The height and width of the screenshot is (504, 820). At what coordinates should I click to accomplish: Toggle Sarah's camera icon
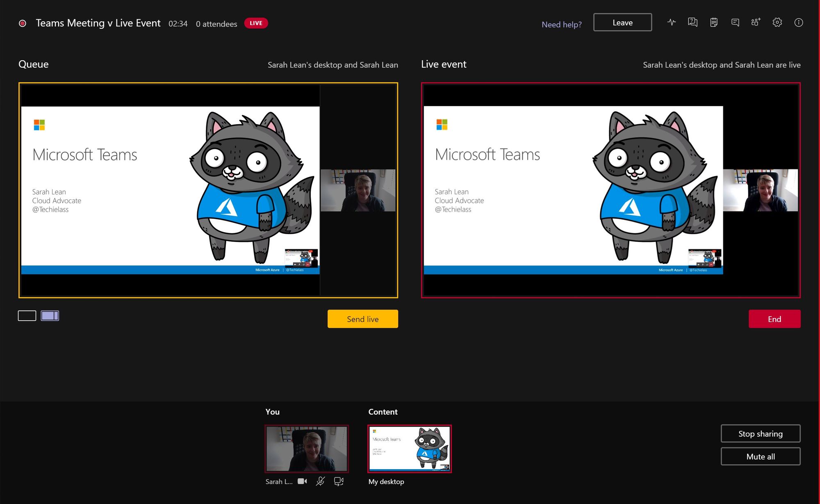[x=302, y=481]
